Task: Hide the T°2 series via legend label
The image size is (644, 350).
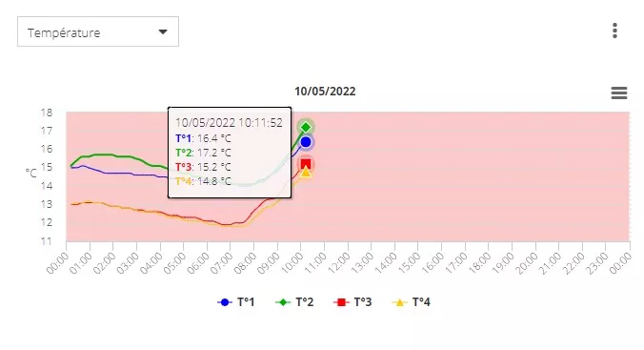Action: click(x=305, y=302)
